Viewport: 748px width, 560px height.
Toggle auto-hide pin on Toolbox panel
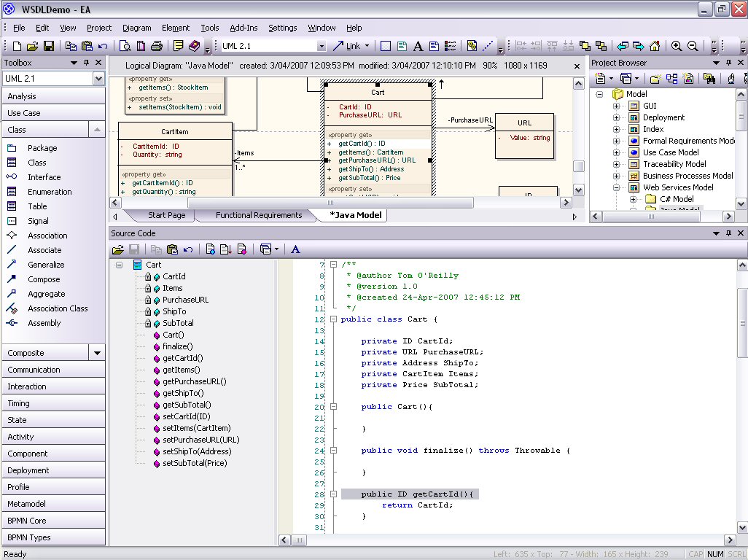pos(87,63)
